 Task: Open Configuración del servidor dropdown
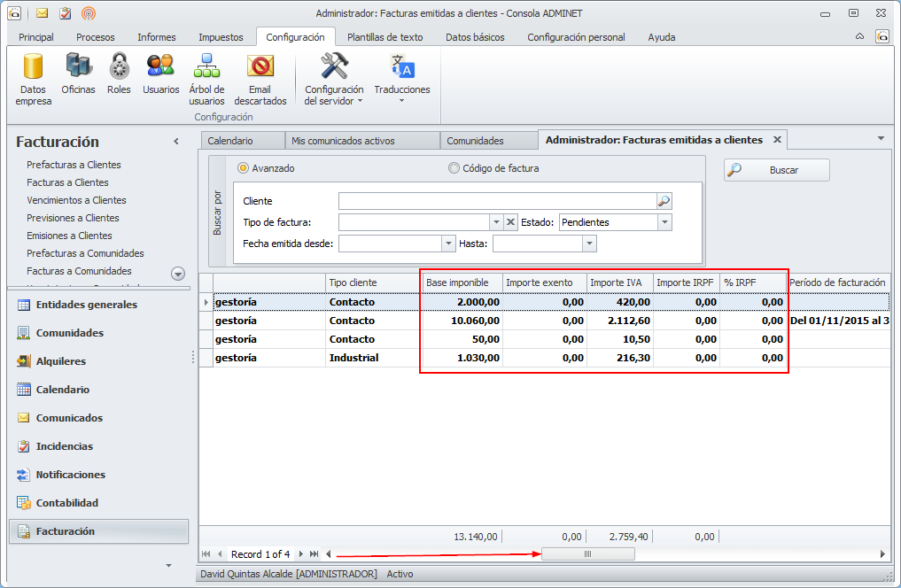point(334,79)
